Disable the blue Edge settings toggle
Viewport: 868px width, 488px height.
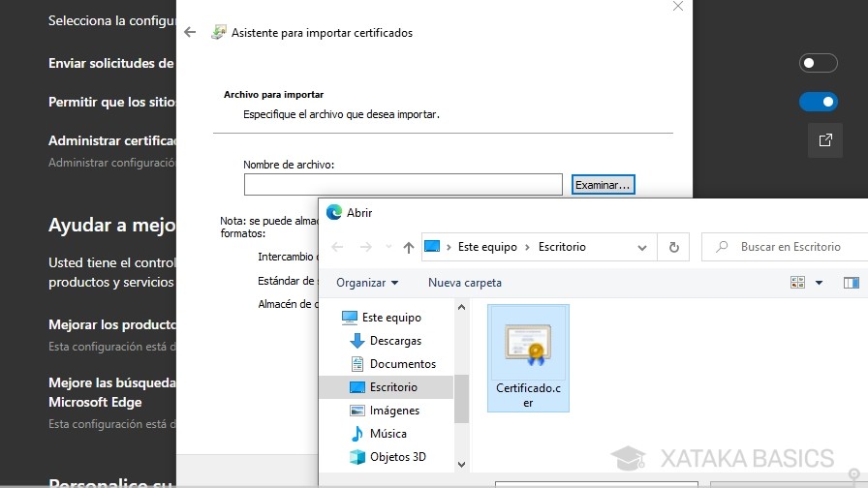point(818,102)
